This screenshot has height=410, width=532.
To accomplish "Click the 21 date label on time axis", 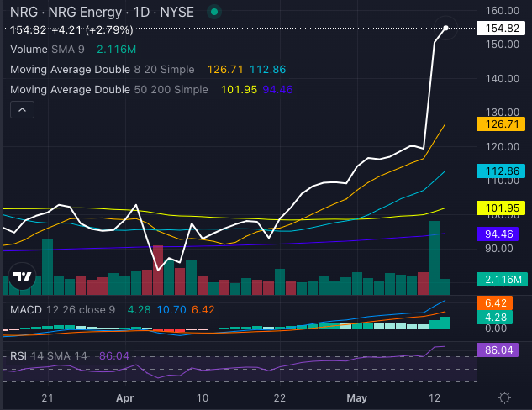I will coord(47,397).
